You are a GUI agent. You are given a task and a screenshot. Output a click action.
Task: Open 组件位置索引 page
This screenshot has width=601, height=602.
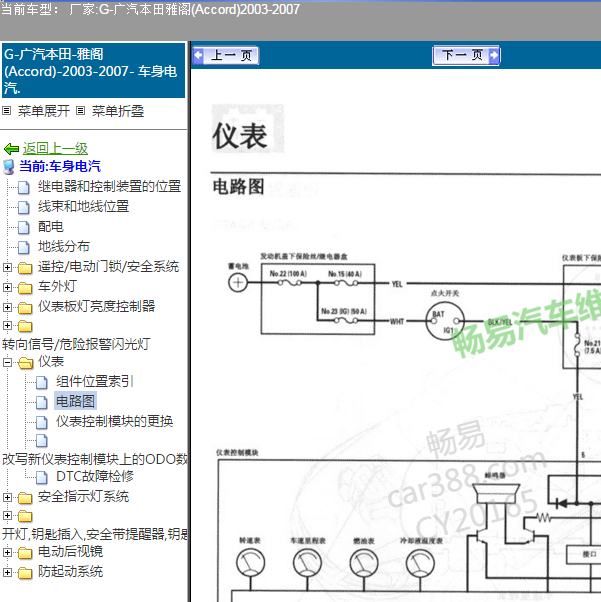click(x=94, y=382)
